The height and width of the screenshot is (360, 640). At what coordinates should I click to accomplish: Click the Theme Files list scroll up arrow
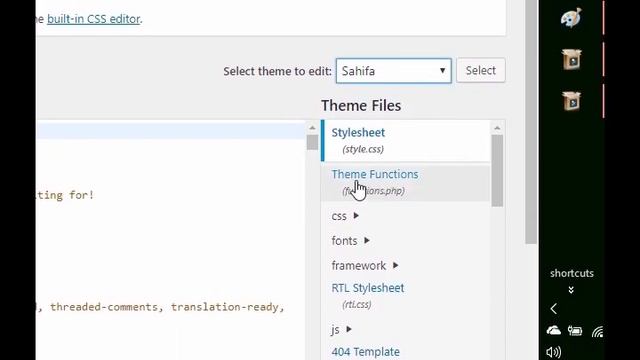coord(497,128)
